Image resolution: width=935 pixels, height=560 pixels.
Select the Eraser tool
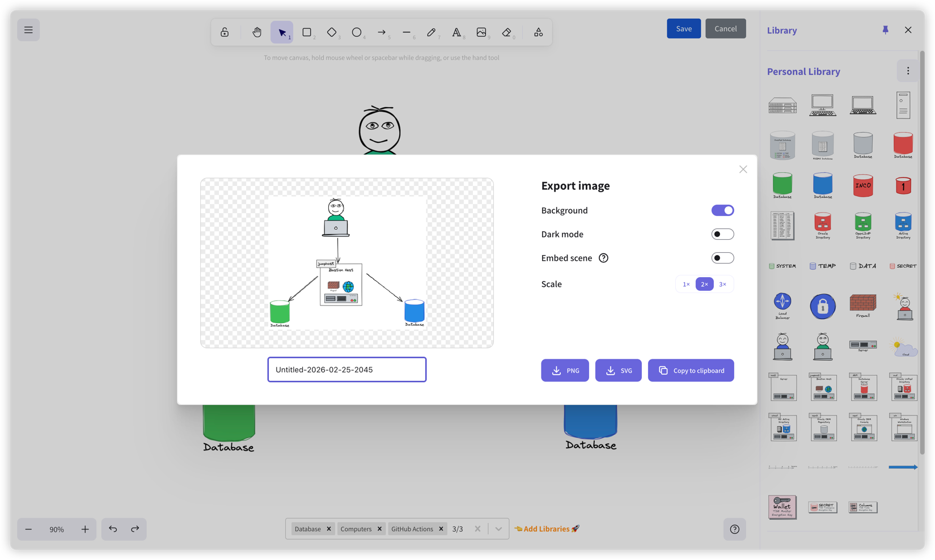click(x=506, y=32)
